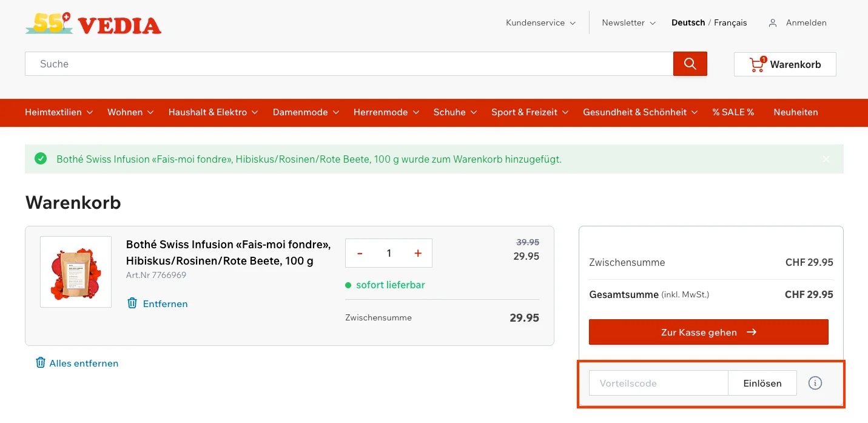
Task: Click the Entfernen link
Action: (165, 303)
